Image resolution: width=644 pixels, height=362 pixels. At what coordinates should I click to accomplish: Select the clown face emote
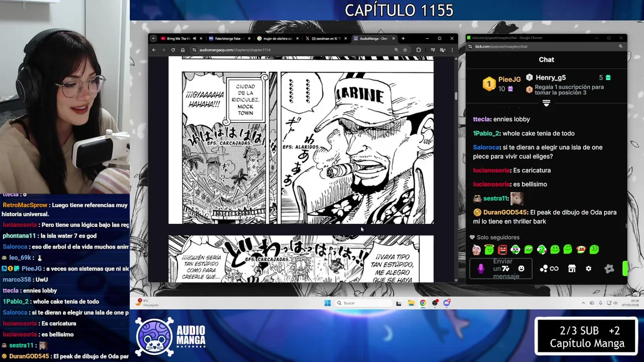[581, 249]
